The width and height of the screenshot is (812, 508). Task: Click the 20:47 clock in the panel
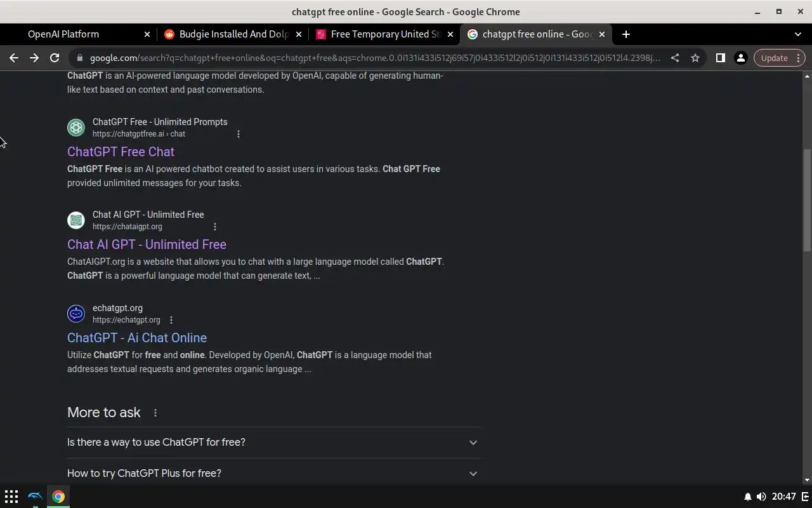(x=784, y=497)
